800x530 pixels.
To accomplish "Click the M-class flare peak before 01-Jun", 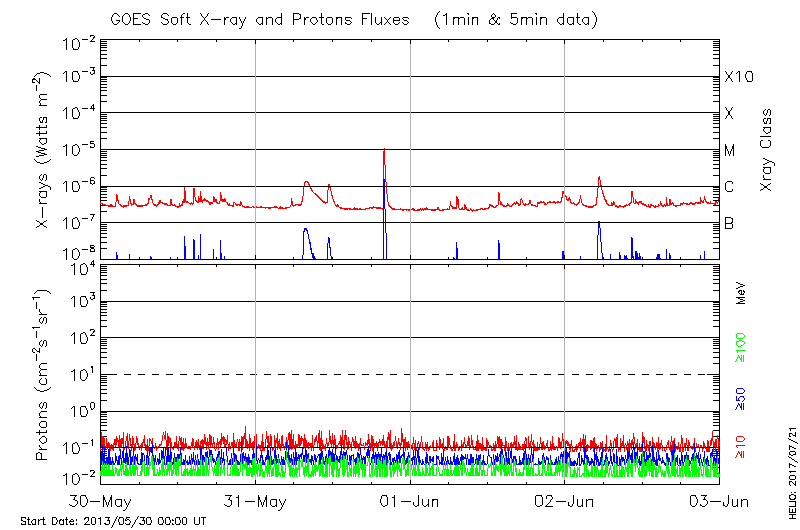I will [x=384, y=151].
